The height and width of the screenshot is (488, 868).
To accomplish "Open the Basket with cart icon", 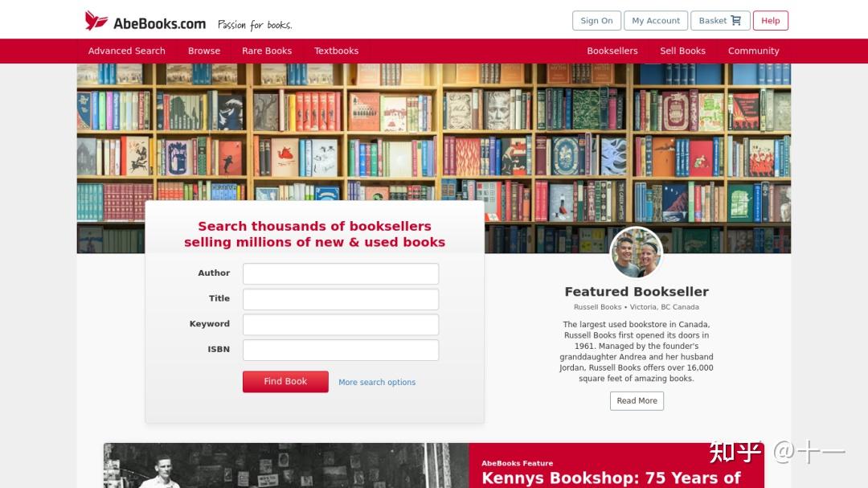I will point(719,20).
